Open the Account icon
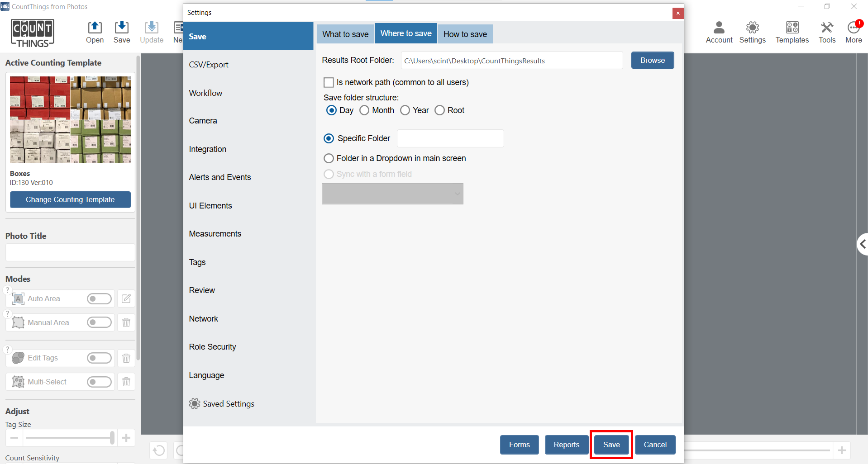This screenshot has width=868, height=464. (x=719, y=32)
